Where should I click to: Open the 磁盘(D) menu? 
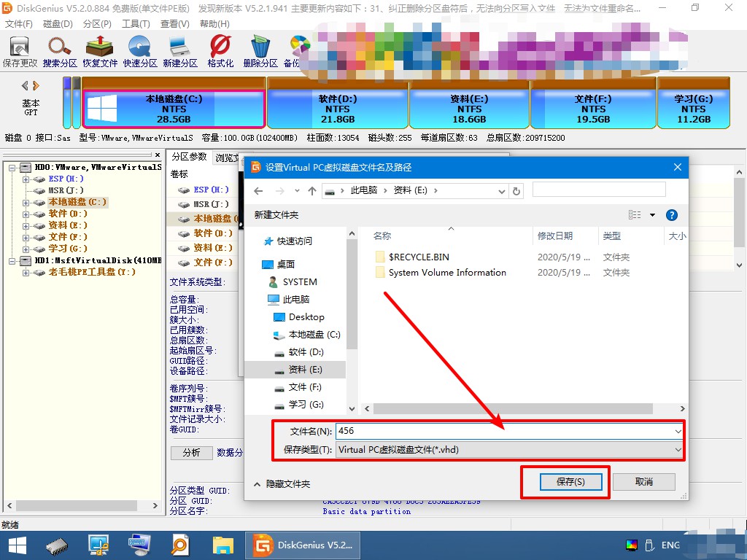click(x=58, y=24)
